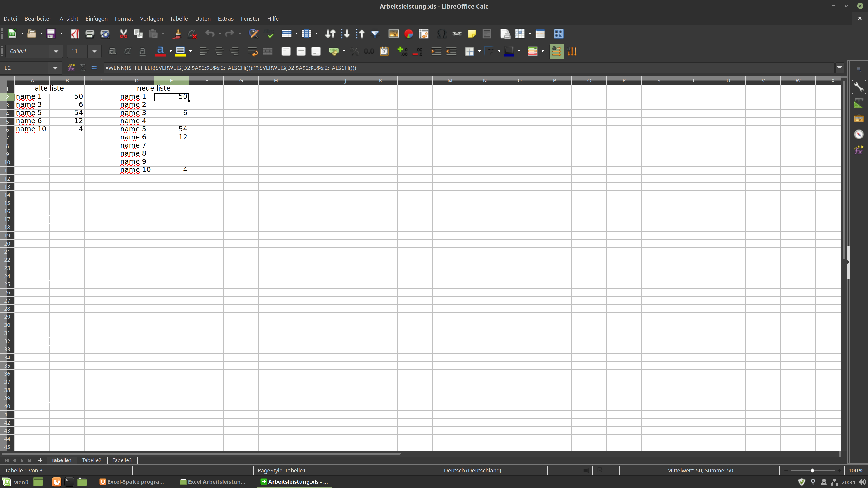
Task: Switch to the Tabelle2 sheet tab
Action: coord(92,460)
